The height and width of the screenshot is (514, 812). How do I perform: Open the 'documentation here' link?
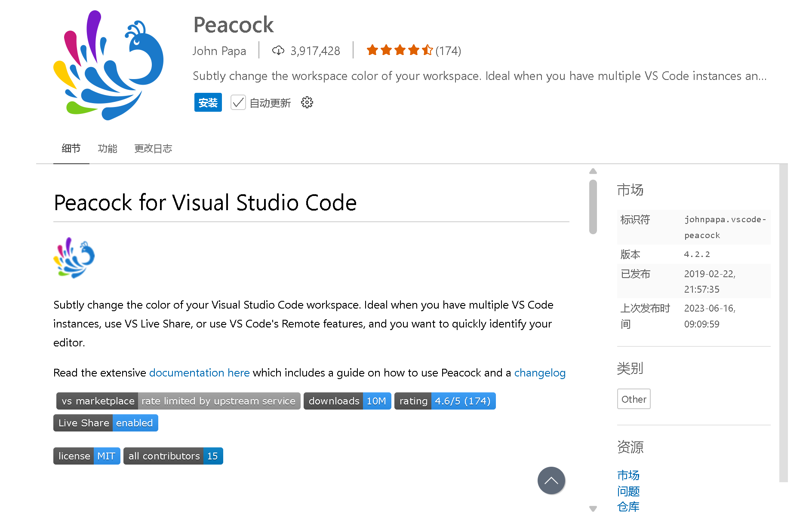(199, 373)
